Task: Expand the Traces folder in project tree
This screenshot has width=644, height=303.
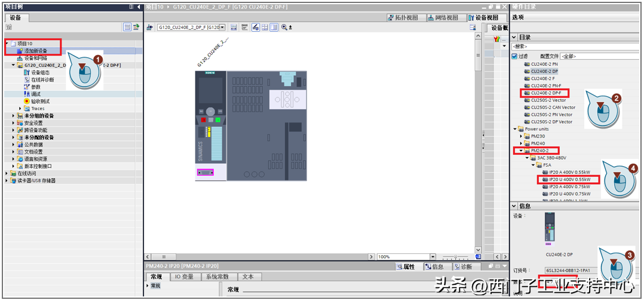Action: tap(20, 109)
